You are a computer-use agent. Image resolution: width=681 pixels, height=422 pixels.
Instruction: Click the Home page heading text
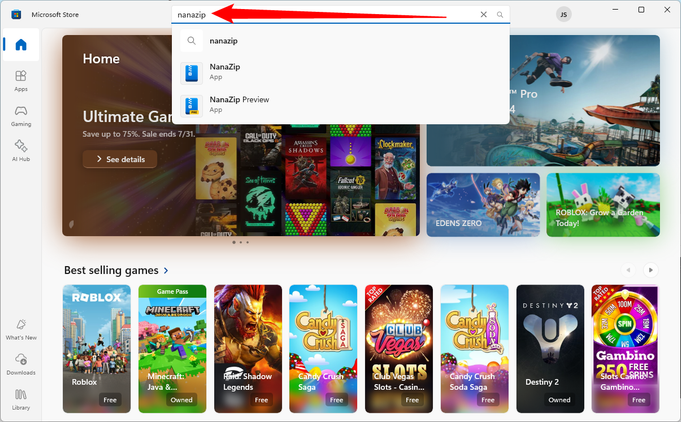pos(101,59)
